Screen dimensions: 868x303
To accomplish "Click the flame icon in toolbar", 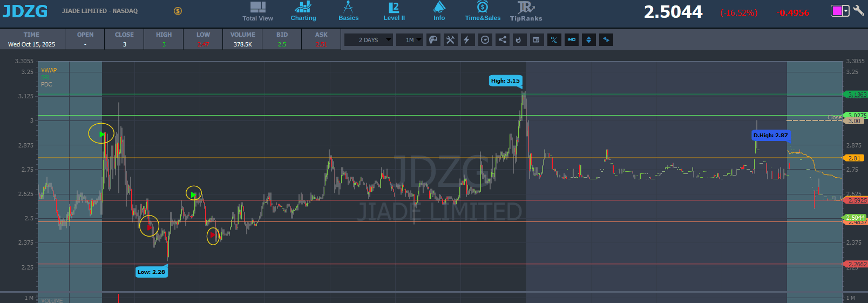I will 519,39.
